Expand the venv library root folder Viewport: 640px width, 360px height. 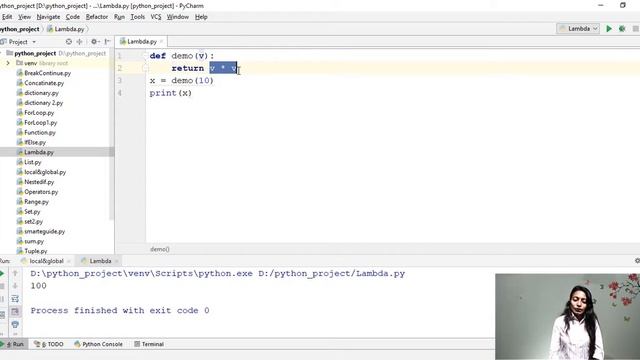(8, 63)
